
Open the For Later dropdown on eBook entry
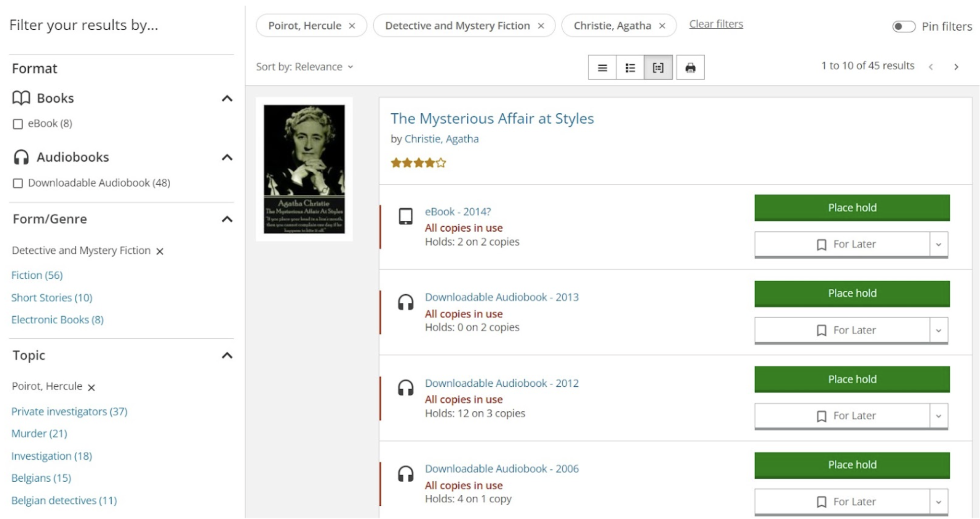939,244
